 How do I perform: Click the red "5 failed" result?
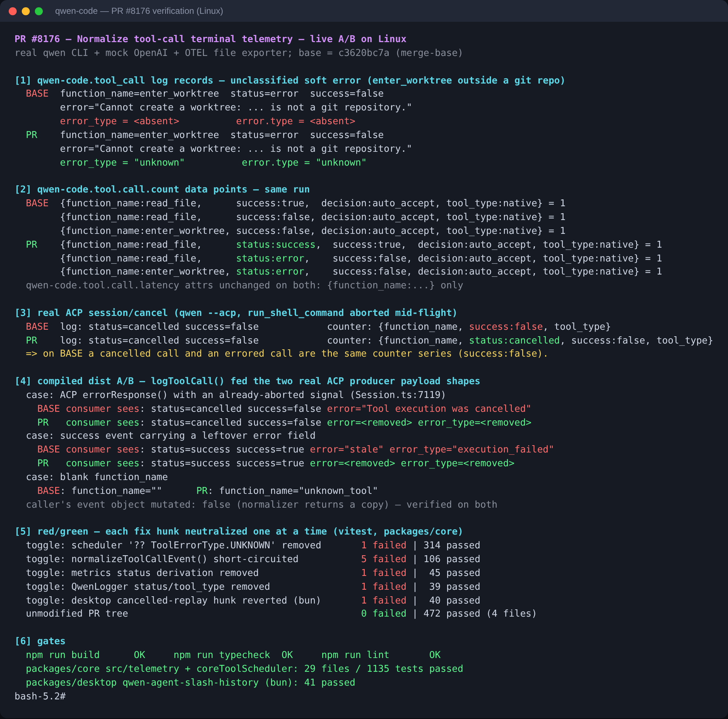pyautogui.click(x=384, y=559)
